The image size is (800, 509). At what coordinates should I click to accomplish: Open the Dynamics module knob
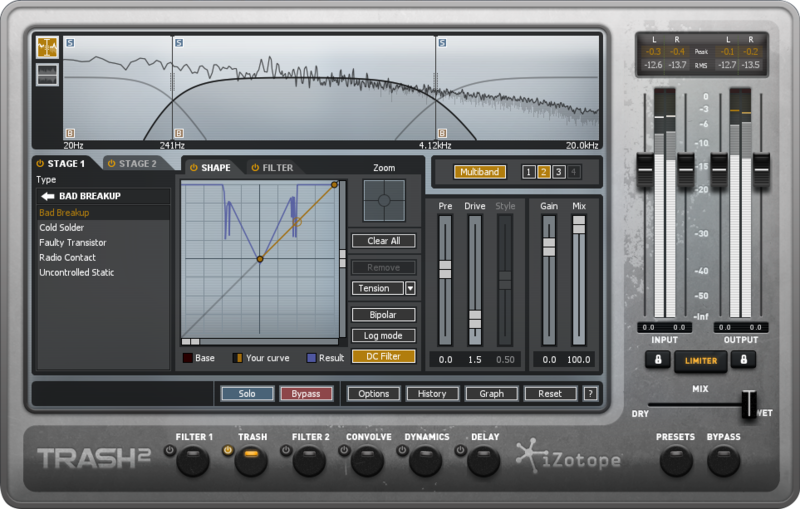pos(426,461)
